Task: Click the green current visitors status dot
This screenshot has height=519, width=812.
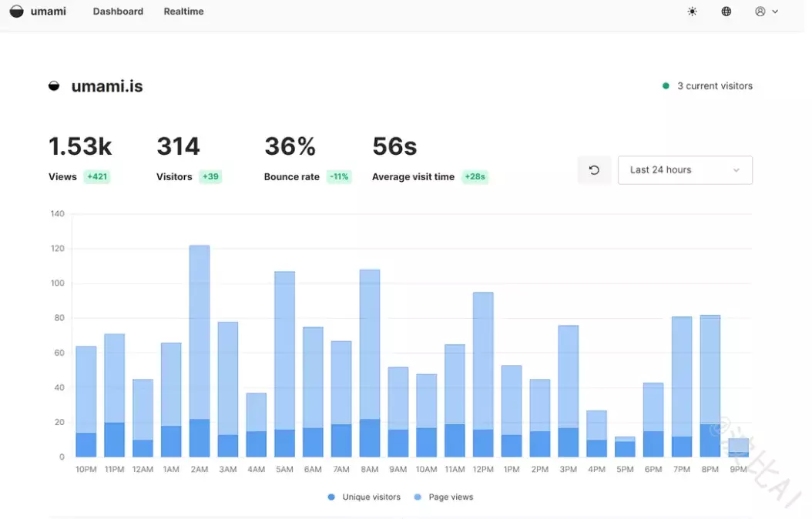Action: pos(666,86)
